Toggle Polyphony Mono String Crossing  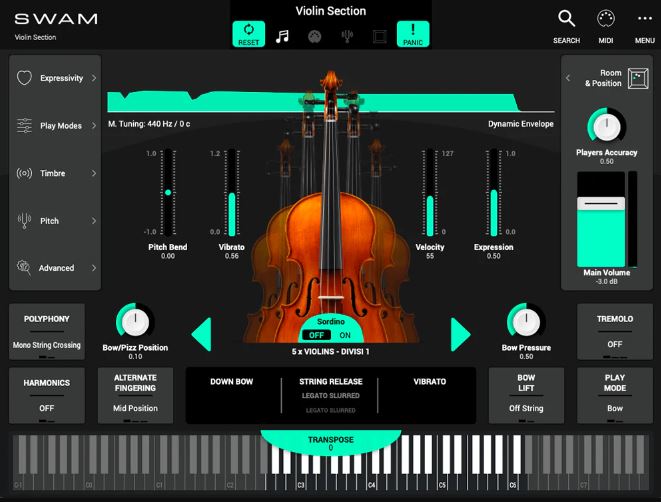point(47,331)
